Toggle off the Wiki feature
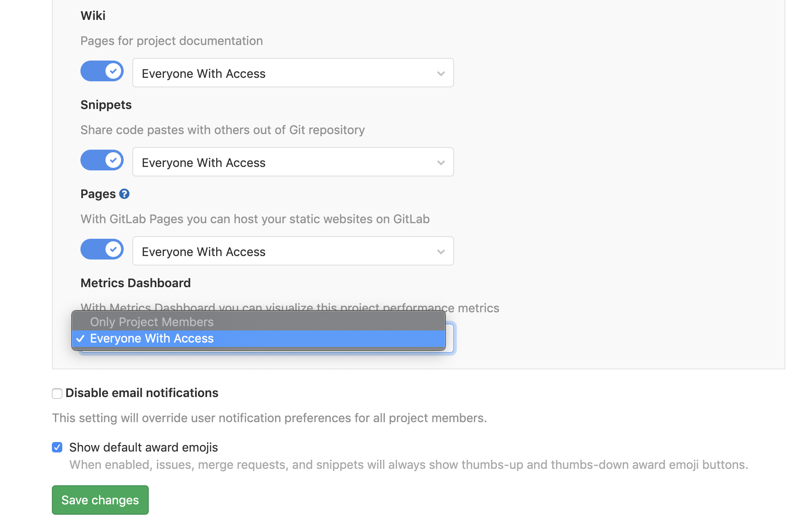Image resolution: width=806 pixels, height=532 pixels. coord(102,71)
